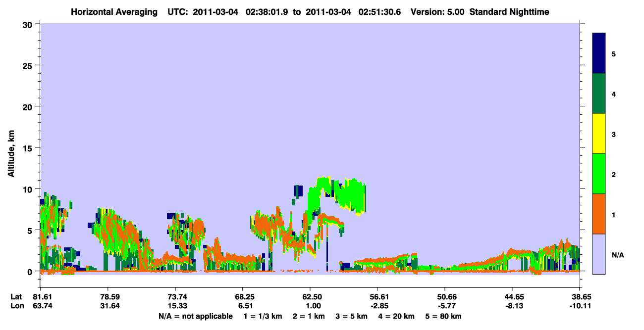Click the 'N/A = not applicable' footnote
The width and height of the screenshot is (644, 330).
pos(195,316)
